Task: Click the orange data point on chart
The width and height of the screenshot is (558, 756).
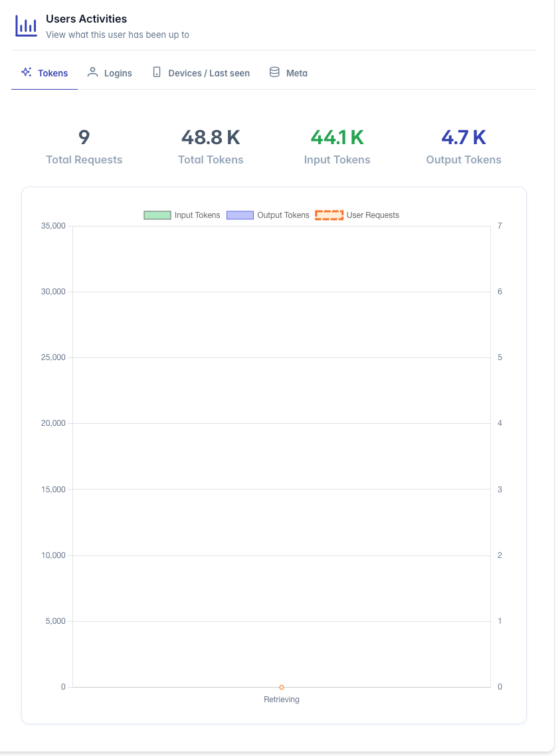Action: (x=282, y=687)
